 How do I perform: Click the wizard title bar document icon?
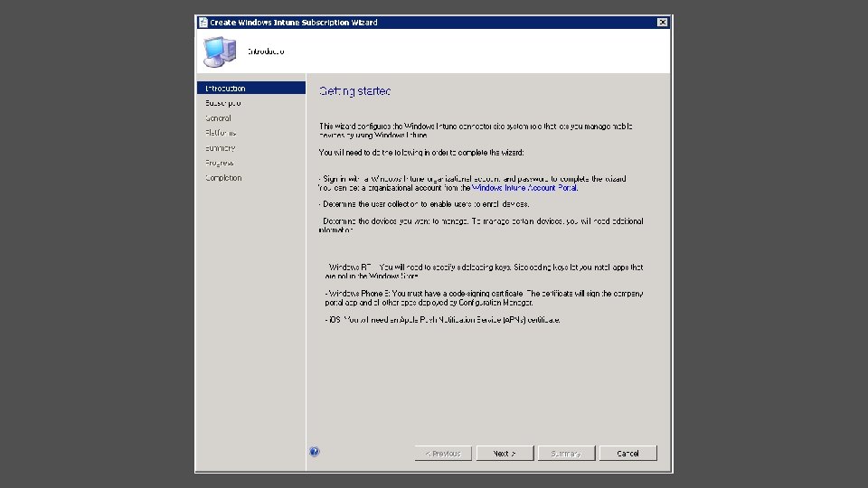[x=203, y=22]
